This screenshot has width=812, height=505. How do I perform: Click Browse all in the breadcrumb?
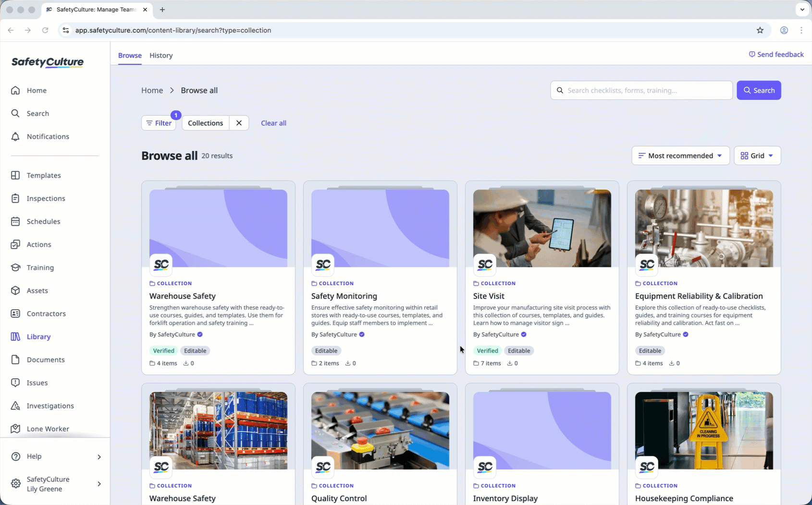point(199,90)
